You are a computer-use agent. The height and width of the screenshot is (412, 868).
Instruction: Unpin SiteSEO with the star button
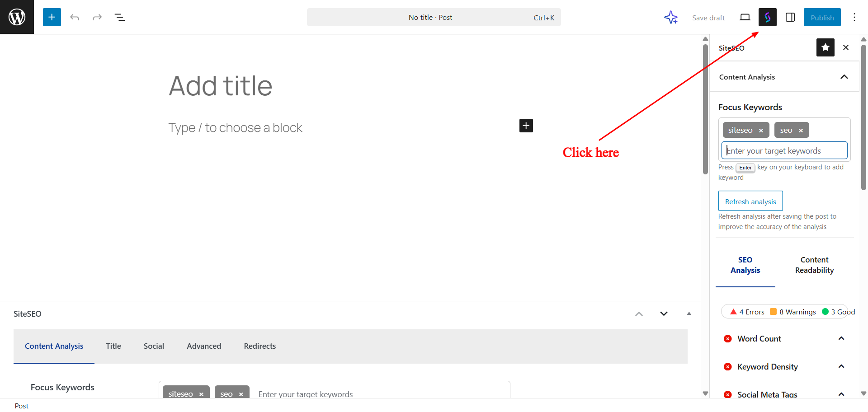point(825,47)
